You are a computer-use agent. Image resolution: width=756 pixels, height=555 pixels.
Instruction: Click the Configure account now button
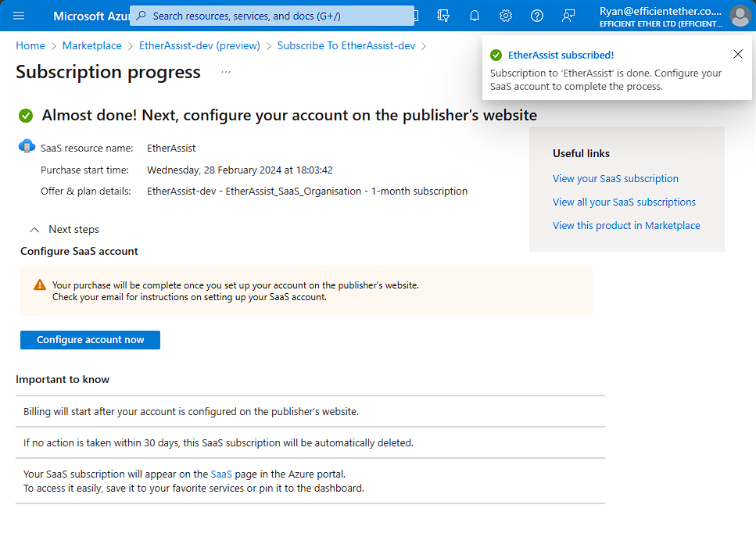[90, 340]
